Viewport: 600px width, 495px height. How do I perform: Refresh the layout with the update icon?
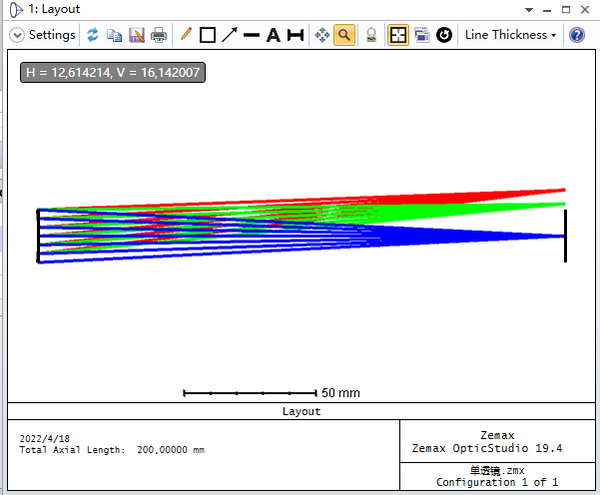93,35
